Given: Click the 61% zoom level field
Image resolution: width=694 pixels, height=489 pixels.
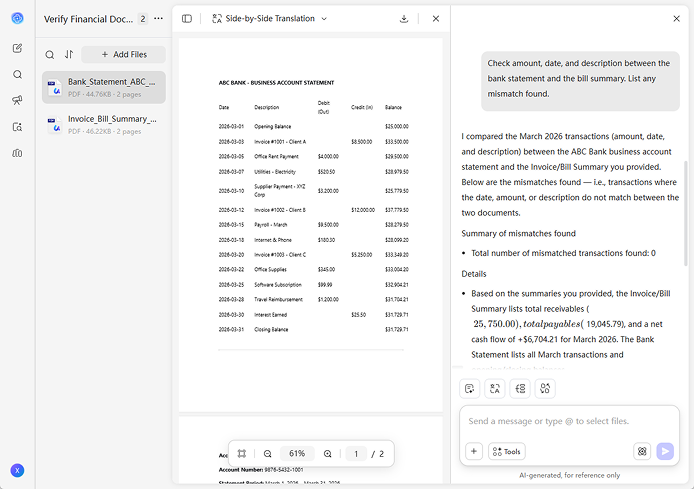Looking at the screenshot, I should pyautogui.click(x=297, y=454).
